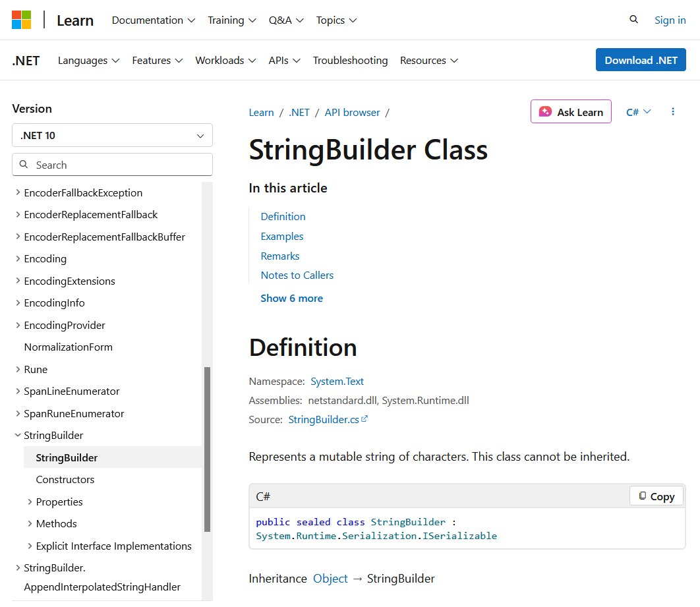The image size is (700, 607).
Task: Click the Microsoft logo icon
Action: [x=22, y=20]
